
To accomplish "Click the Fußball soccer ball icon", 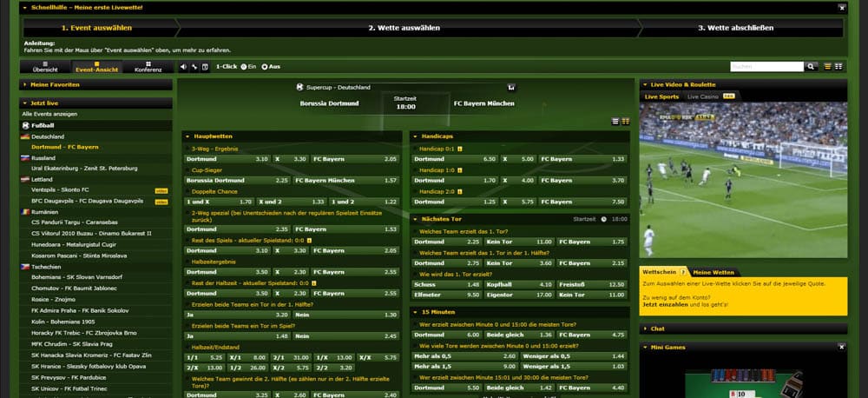I will coord(25,125).
